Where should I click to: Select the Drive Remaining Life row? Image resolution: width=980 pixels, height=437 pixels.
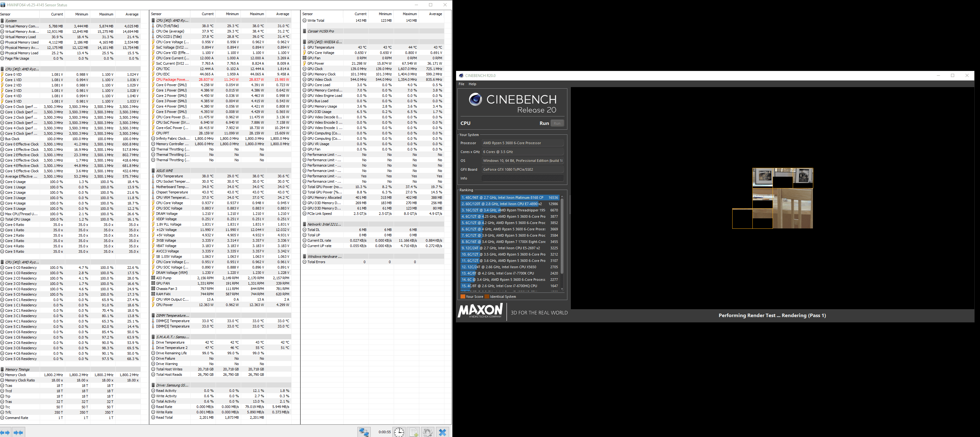pyautogui.click(x=221, y=353)
